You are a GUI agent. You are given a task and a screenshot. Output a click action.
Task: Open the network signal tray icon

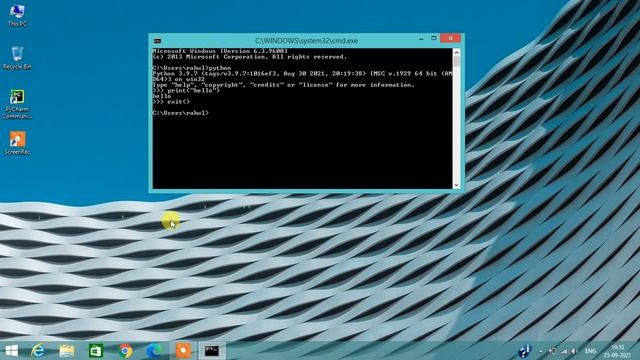(564, 351)
